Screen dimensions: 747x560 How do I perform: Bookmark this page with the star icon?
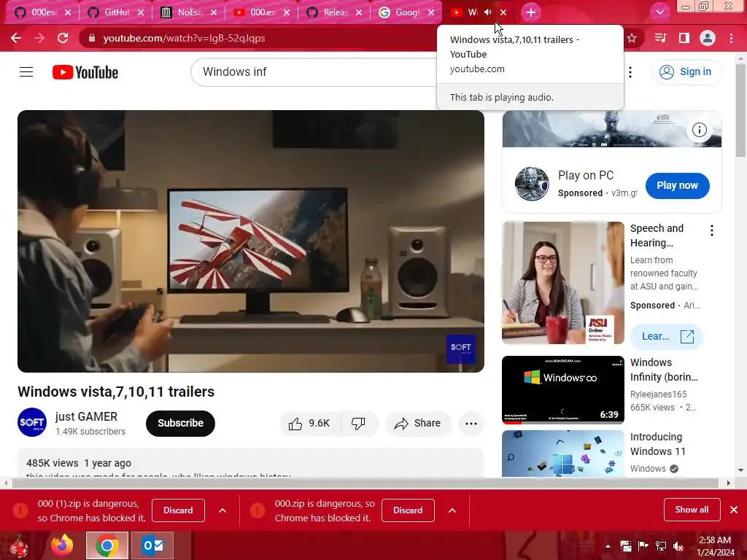click(x=632, y=38)
